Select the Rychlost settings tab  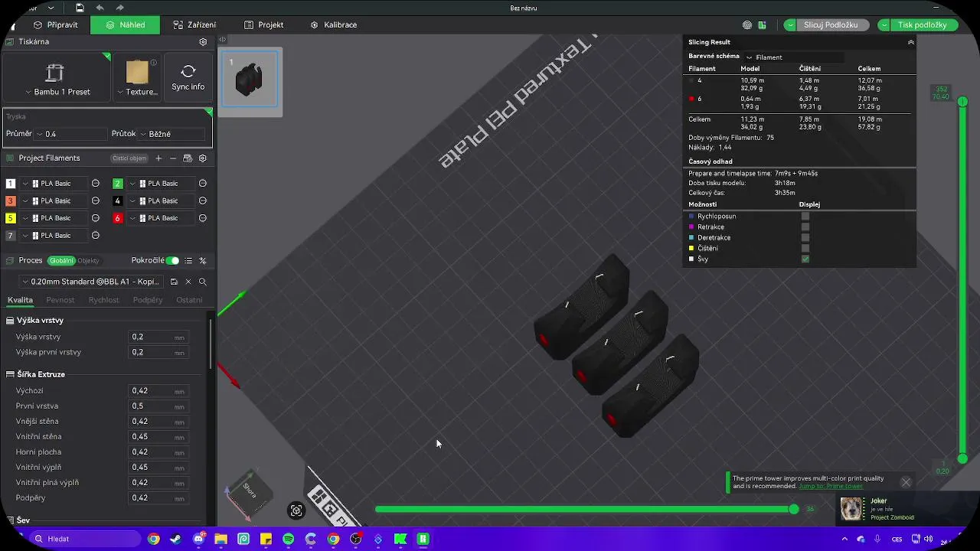[103, 301]
